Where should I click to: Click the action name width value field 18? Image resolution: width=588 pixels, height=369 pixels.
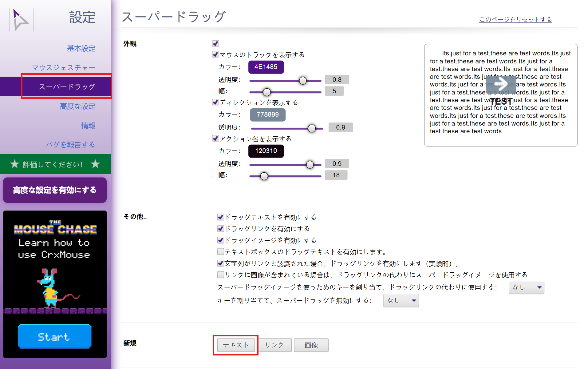[x=336, y=175]
